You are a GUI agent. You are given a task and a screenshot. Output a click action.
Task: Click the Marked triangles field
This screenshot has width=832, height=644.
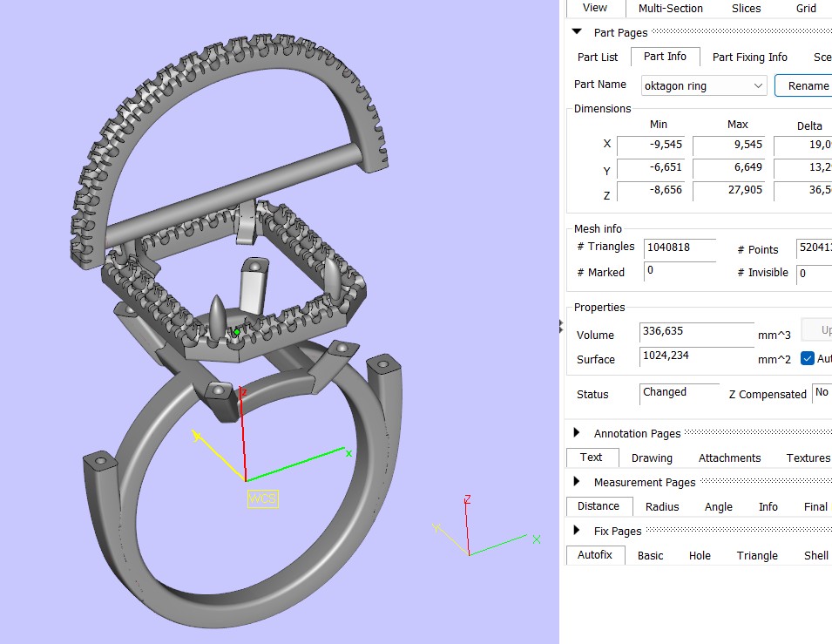tap(680, 271)
